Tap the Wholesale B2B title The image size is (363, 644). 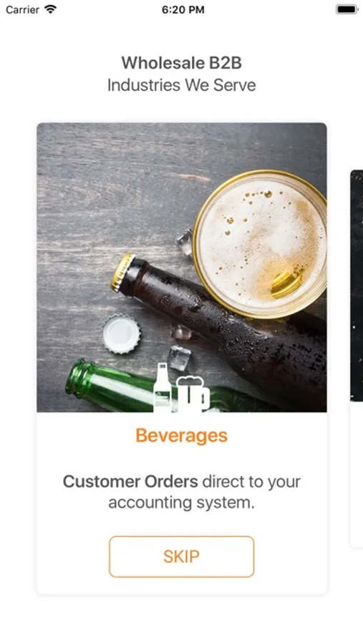181,63
